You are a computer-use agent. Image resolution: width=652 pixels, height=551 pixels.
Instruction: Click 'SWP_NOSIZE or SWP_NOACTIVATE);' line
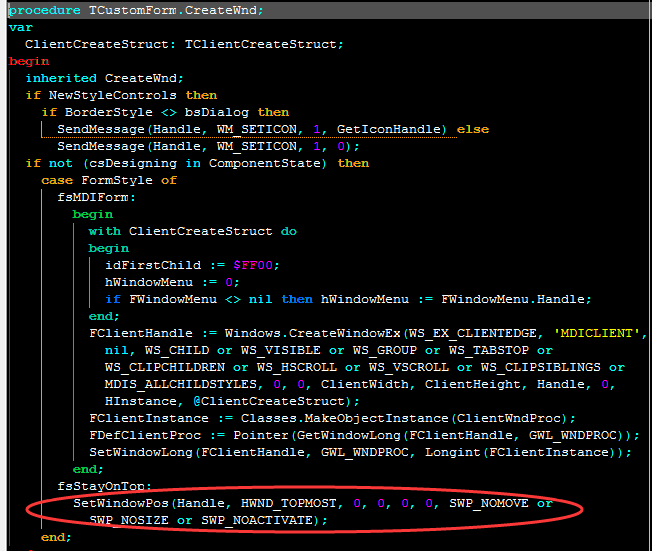208,521
